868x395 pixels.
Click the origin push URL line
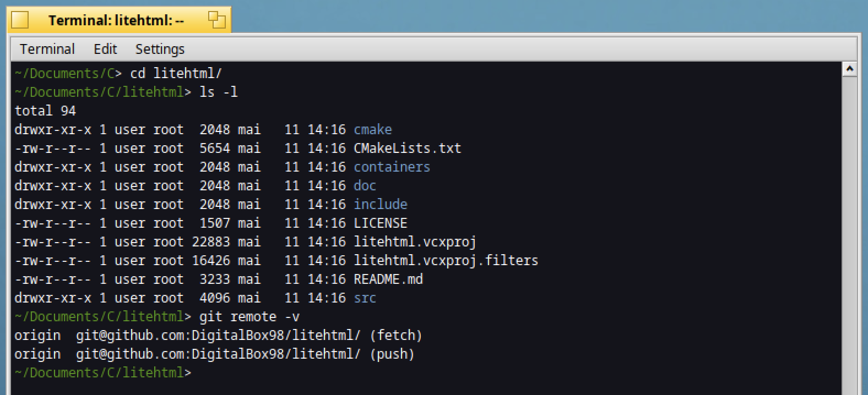click(x=214, y=354)
